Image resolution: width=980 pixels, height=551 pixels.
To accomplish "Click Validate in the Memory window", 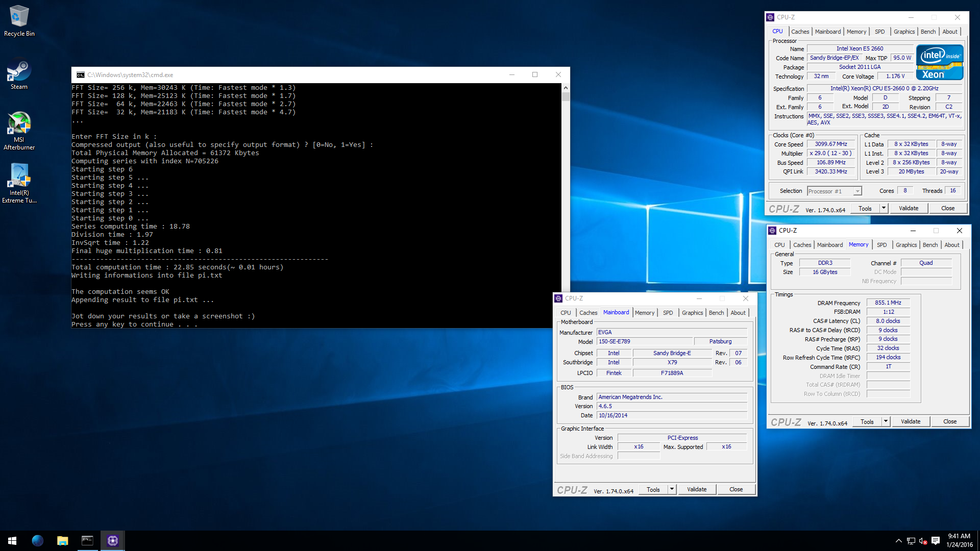I will [x=910, y=422].
